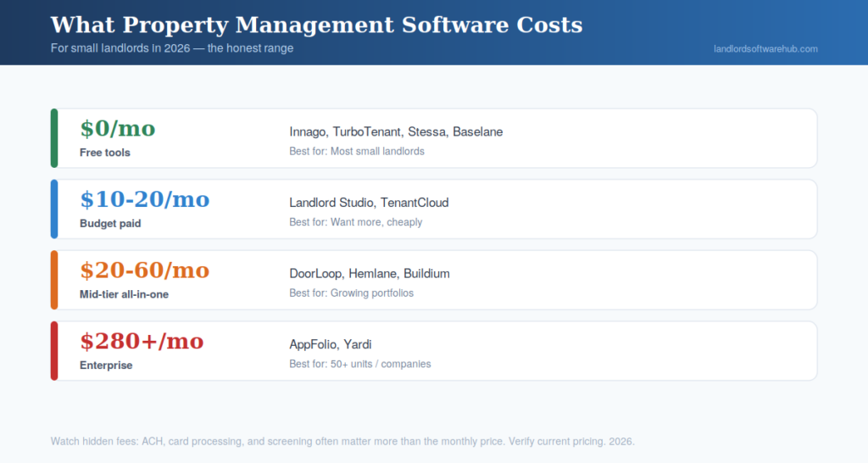Click 'AppFolio, Yardi' text

[x=330, y=344]
